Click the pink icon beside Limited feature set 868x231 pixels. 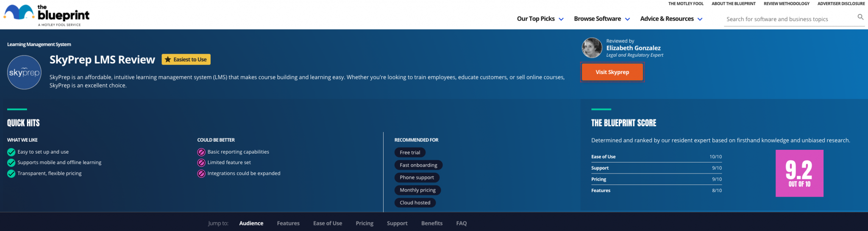(201, 162)
